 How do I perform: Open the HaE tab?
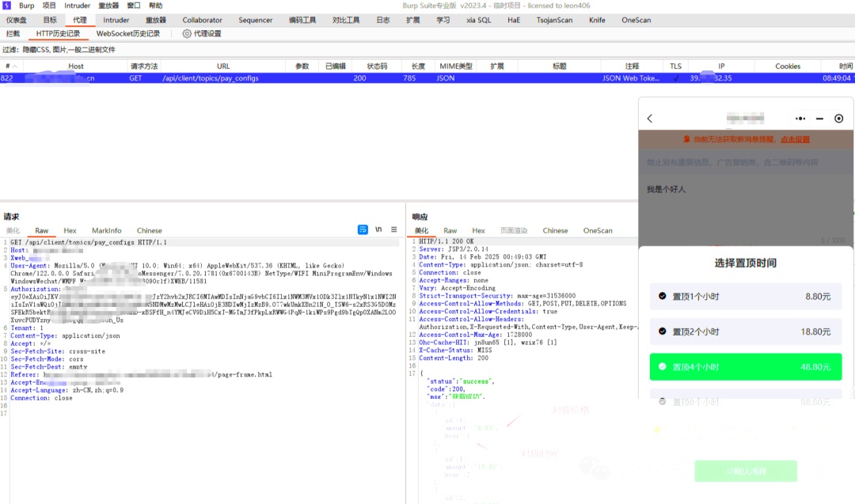coord(514,20)
